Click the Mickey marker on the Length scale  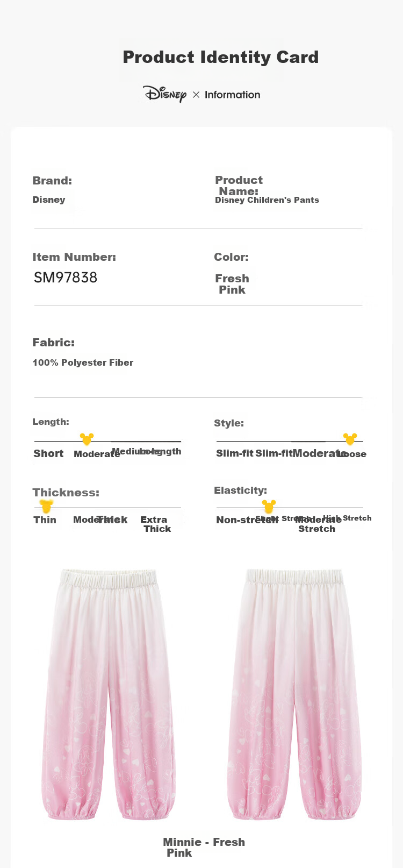87,439
